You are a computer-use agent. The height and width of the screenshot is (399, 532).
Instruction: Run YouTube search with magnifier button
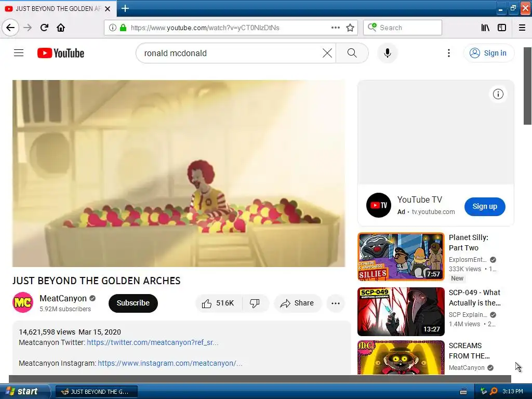click(x=352, y=53)
